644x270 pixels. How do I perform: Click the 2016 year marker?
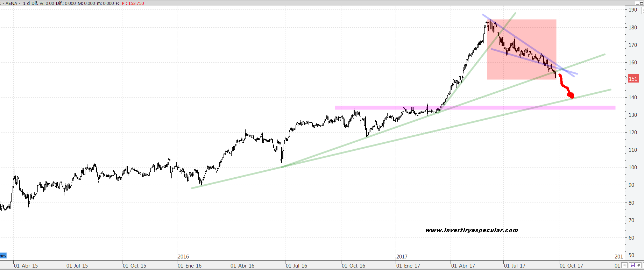[x=183, y=257]
